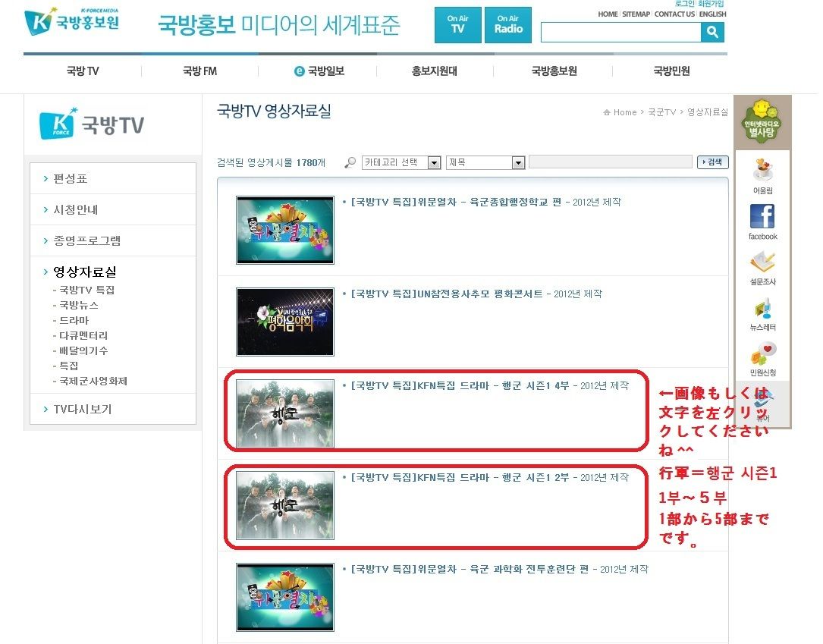This screenshot has width=823, height=644.
Task: Open the 카테고리 선택 dropdown
Action: tap(401, 162)
